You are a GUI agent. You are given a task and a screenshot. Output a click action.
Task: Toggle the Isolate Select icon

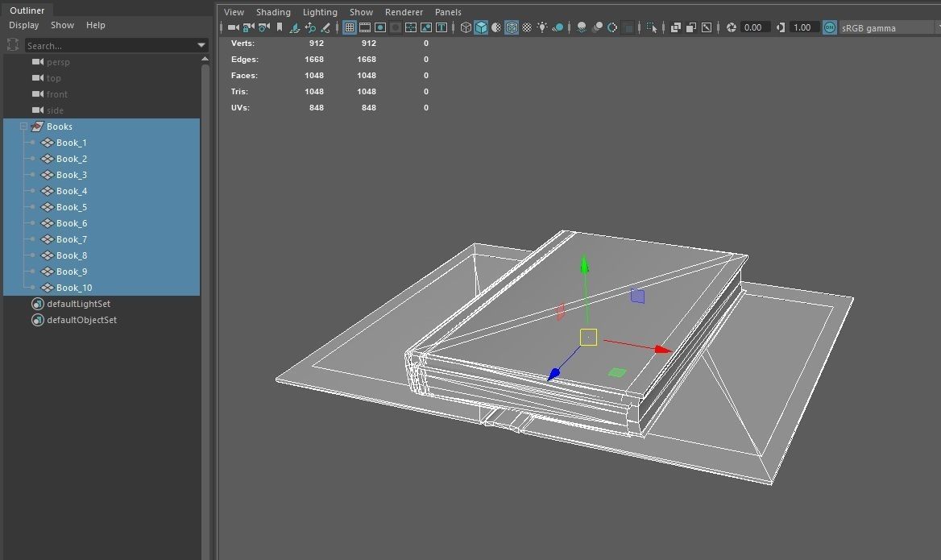click(x=652, y=27)
